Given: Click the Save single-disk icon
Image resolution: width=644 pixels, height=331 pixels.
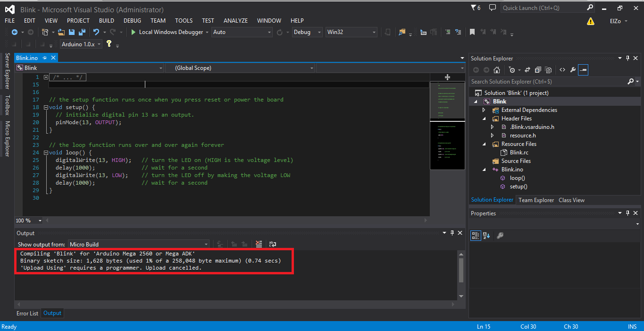Looking at the screenshot, I should click(72, 32).
